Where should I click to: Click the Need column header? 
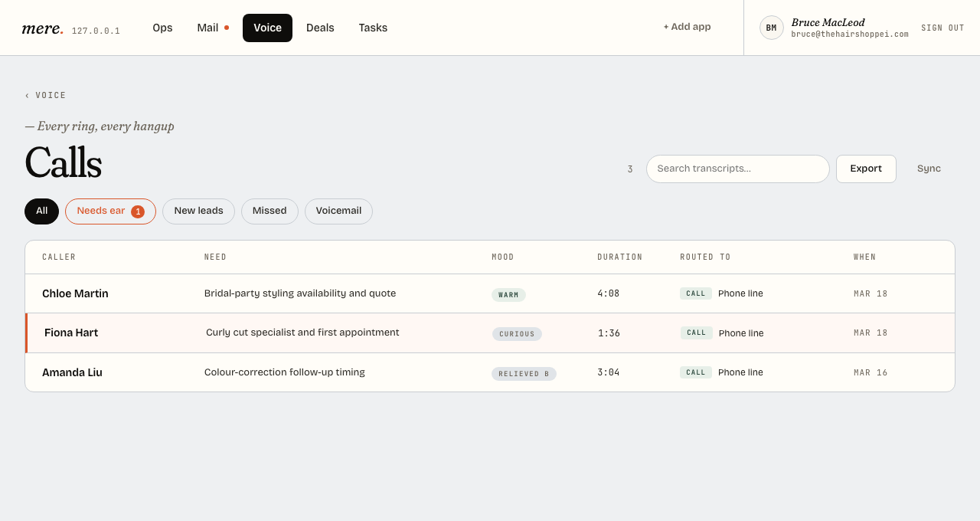[215, 257]
